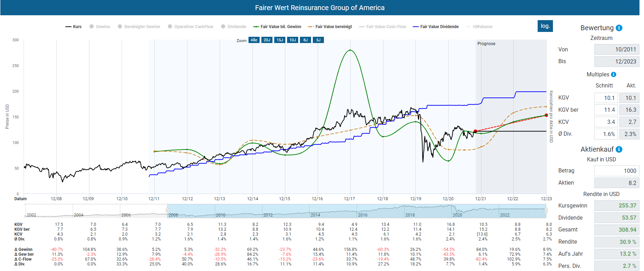Hide Fair Value bereinigt line

(x=330, y=27)
